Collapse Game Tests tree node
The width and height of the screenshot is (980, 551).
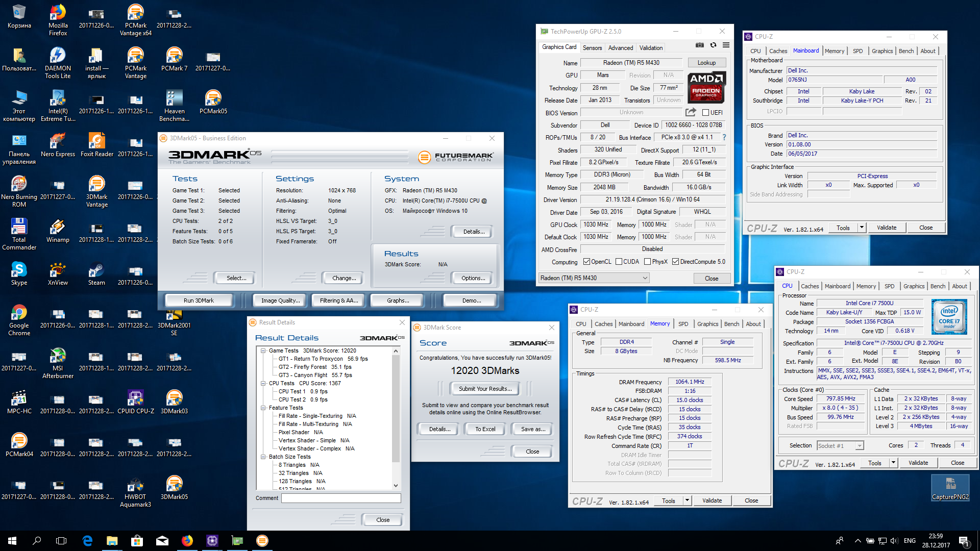[x=263, y=350]
